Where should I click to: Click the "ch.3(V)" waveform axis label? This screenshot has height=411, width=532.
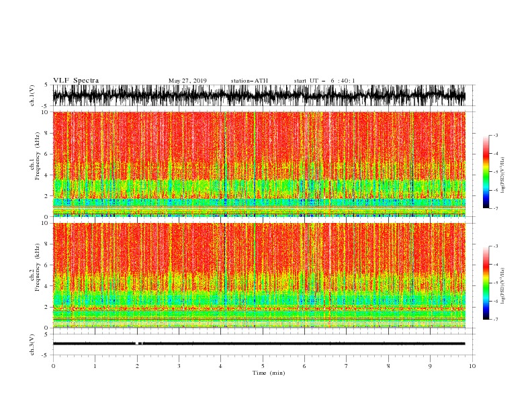pos(32,345)
